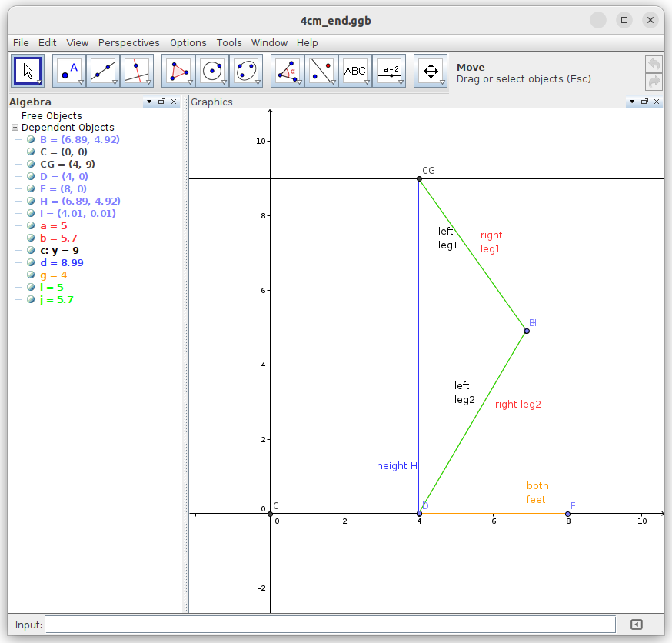This screenshot has height=643, width=672.
Task: Toggle visibility of segment d = 8.99
Action: coord(31,262)
